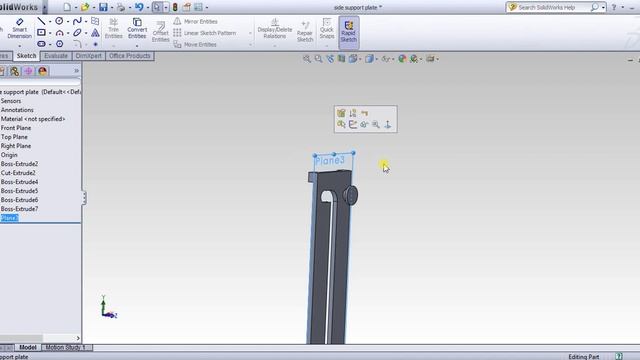The image size is (640, 360).
Task: Select the Polygon sketch tool
Action: pyautogui.click(x=59, y=44)
